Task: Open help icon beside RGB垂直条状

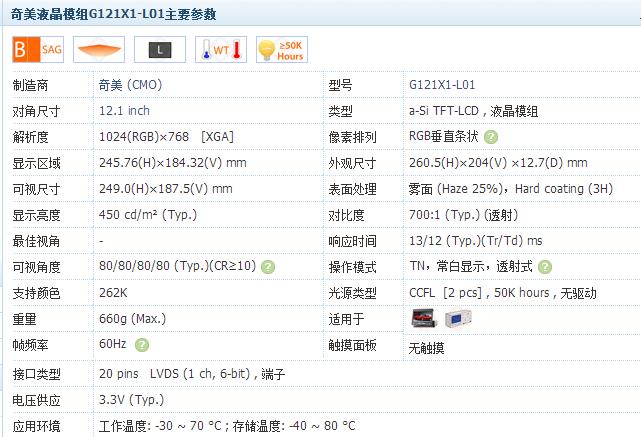Action: click(x=491, y=137)
